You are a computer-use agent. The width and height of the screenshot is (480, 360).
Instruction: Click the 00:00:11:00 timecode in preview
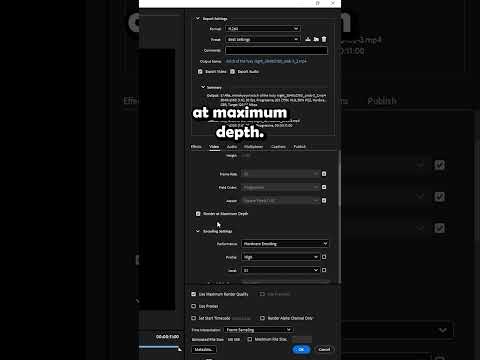click(x=167, y=337)
